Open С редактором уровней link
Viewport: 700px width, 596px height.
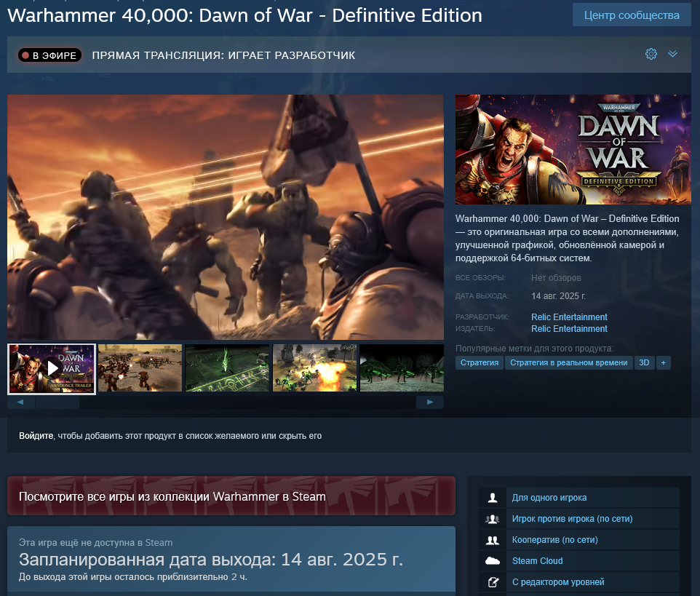point(558,581)
